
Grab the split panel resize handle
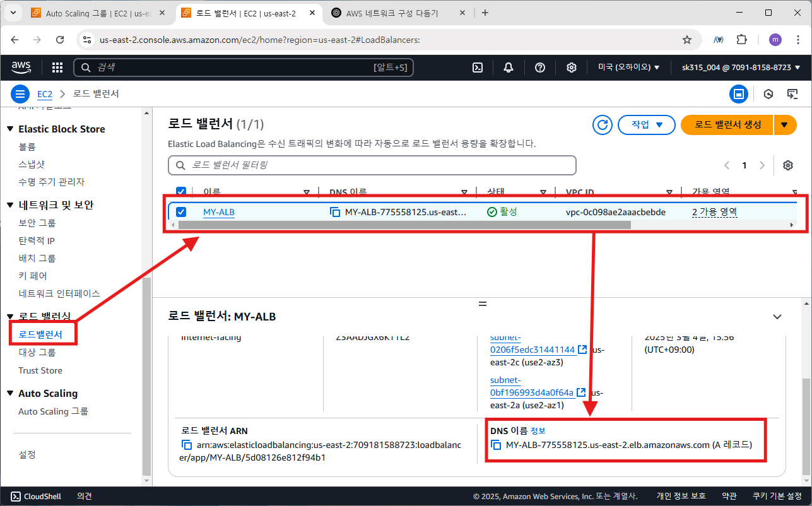coord(483,303)
